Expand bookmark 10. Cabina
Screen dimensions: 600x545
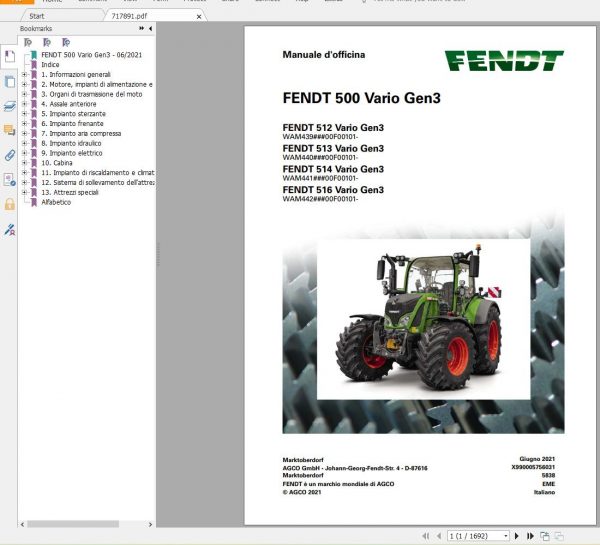pyautogui.click(x=24, y=163)
